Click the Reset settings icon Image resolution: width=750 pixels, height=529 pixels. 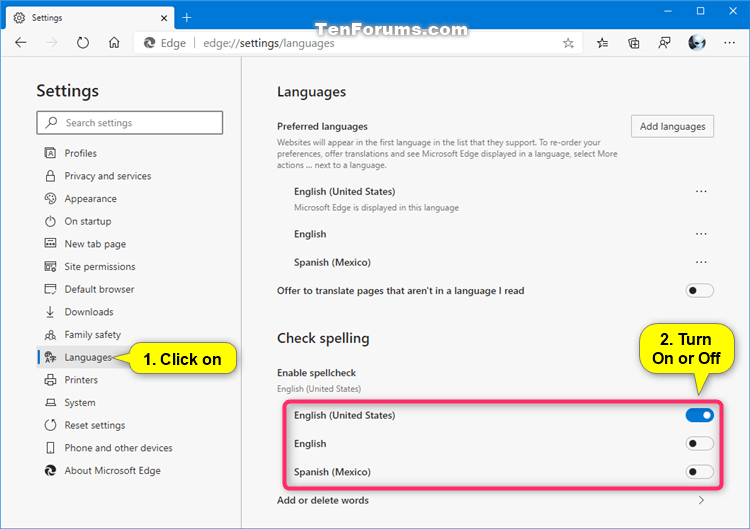tap(50, 425)
